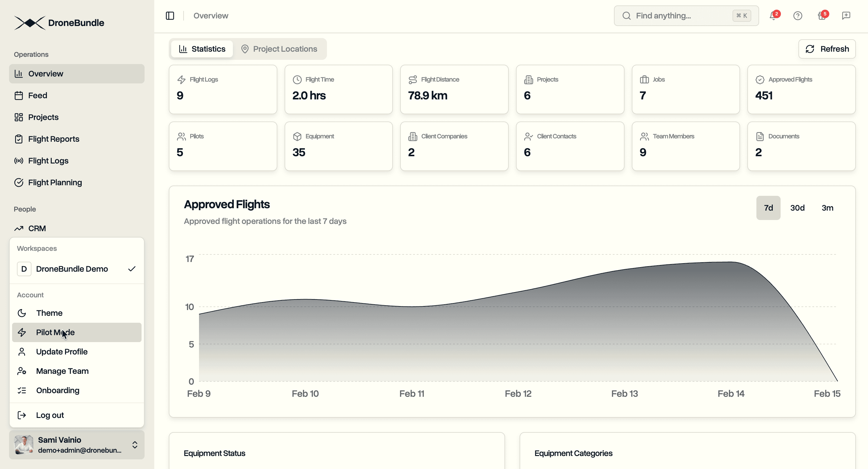Open Flight Reports from the sidebar

pos(54,139)
